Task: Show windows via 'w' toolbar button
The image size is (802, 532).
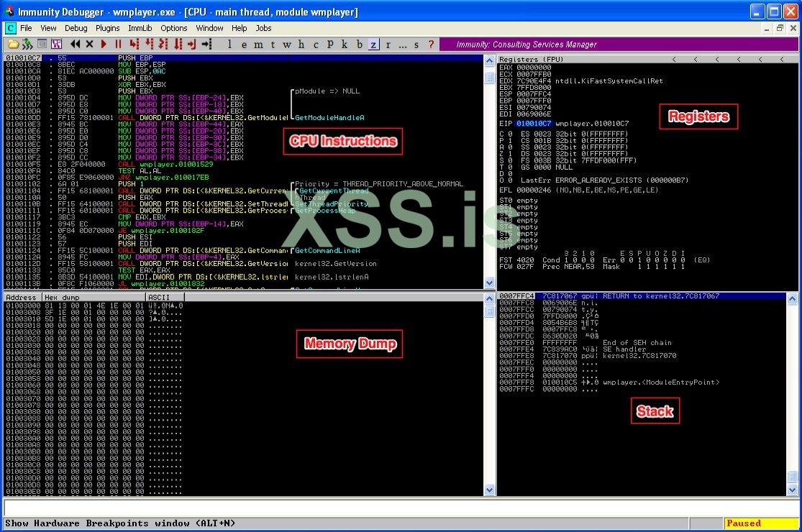Action: tap(287, 45)
